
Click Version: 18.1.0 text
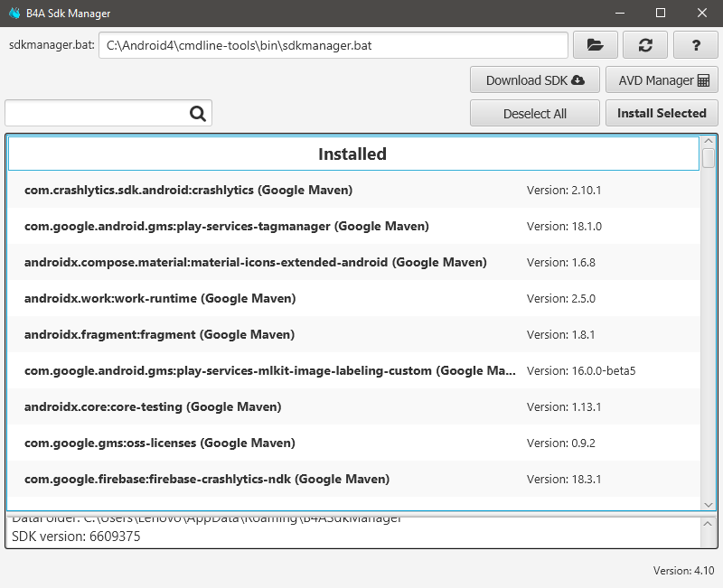click(564, 227)
